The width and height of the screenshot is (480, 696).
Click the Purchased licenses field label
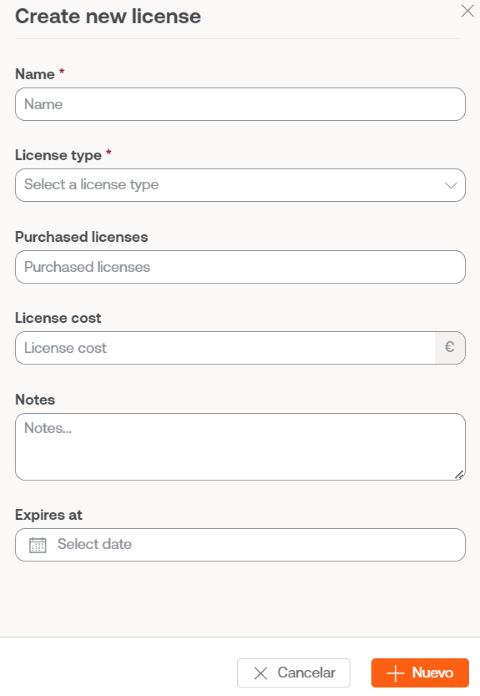pyautogui.click(x=81, y=237)
